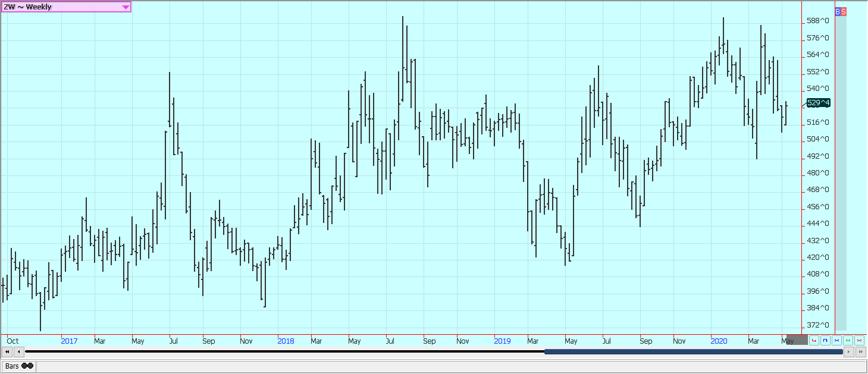Click the pale vertical strip below B S buttons

[841, 173]
